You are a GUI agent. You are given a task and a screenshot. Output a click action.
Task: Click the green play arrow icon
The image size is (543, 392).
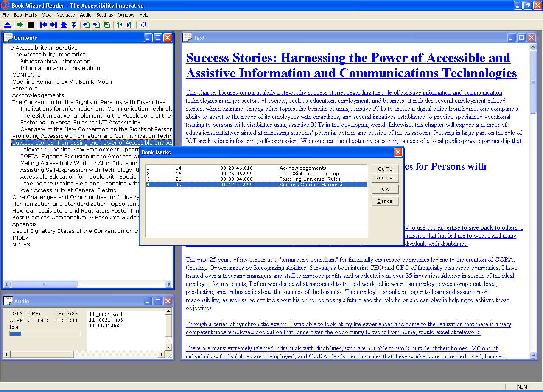pos(20,25)
